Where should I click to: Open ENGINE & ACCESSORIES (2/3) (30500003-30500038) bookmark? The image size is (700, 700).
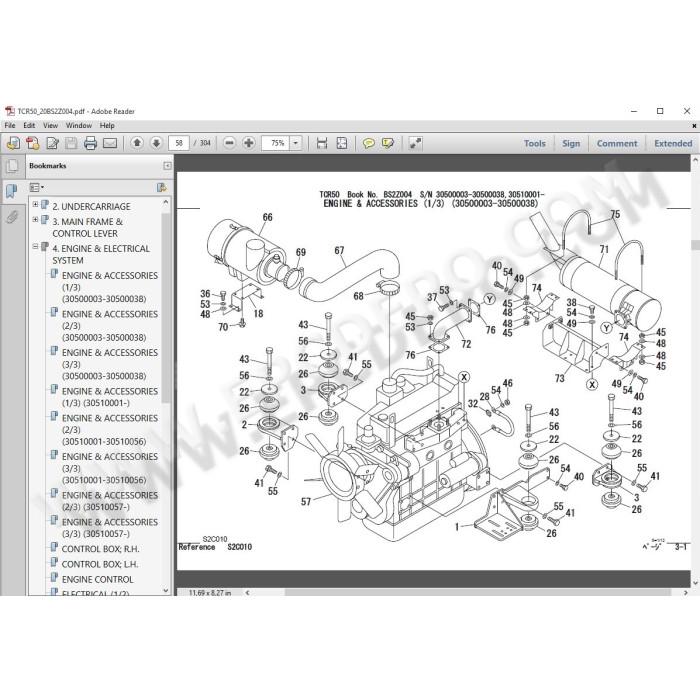[x=109, y=326]
